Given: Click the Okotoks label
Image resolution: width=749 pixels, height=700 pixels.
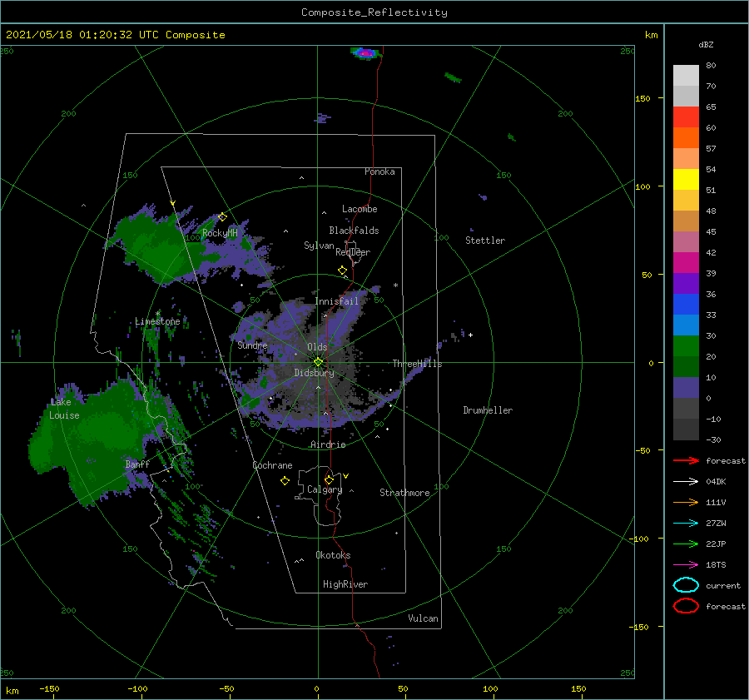Looking at the screenshot, I should click(x=333, y=555).
